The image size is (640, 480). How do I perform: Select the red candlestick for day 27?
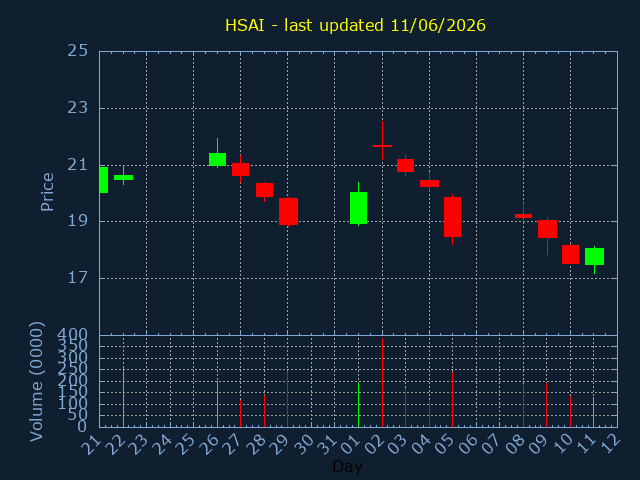click(x=240, y=169)
